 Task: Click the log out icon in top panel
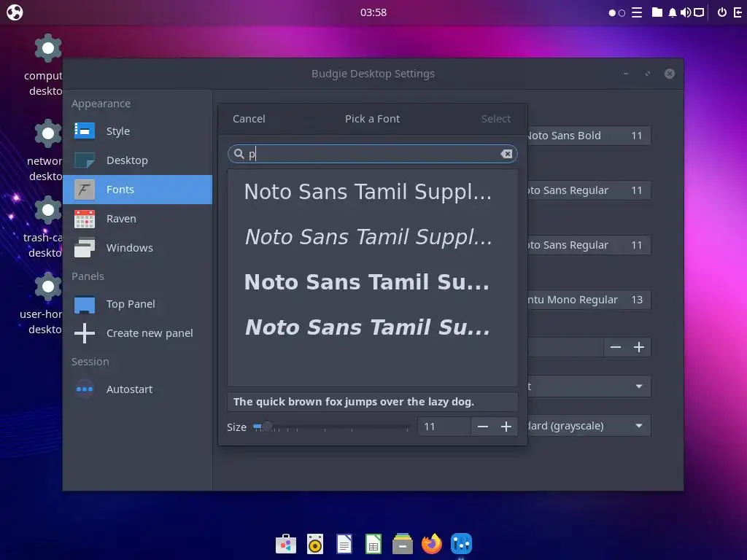click(738, 12)
